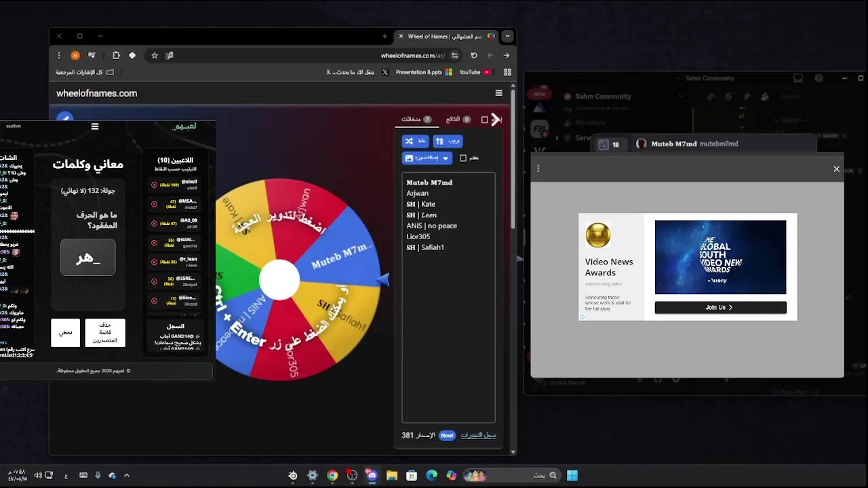Open Microsoft Store from the taskbar
The width and height of the screenshot is (868, 488).
click(x=412, y=476)
